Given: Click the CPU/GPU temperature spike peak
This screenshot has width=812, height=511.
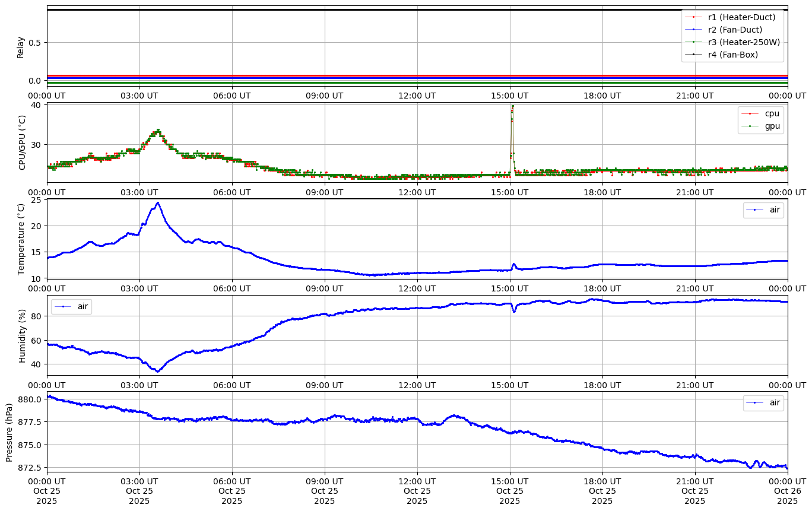Looking at the screenshot, I should tap(512, 106).
